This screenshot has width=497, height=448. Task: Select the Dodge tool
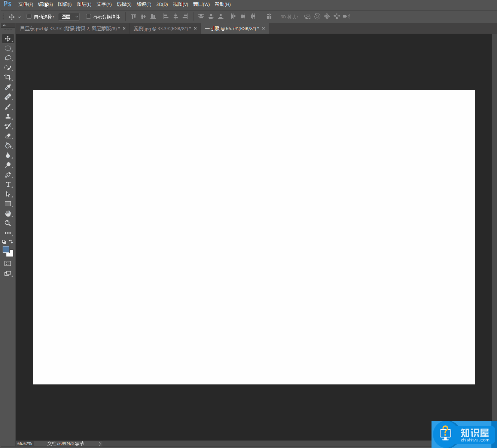click(8, 165)
